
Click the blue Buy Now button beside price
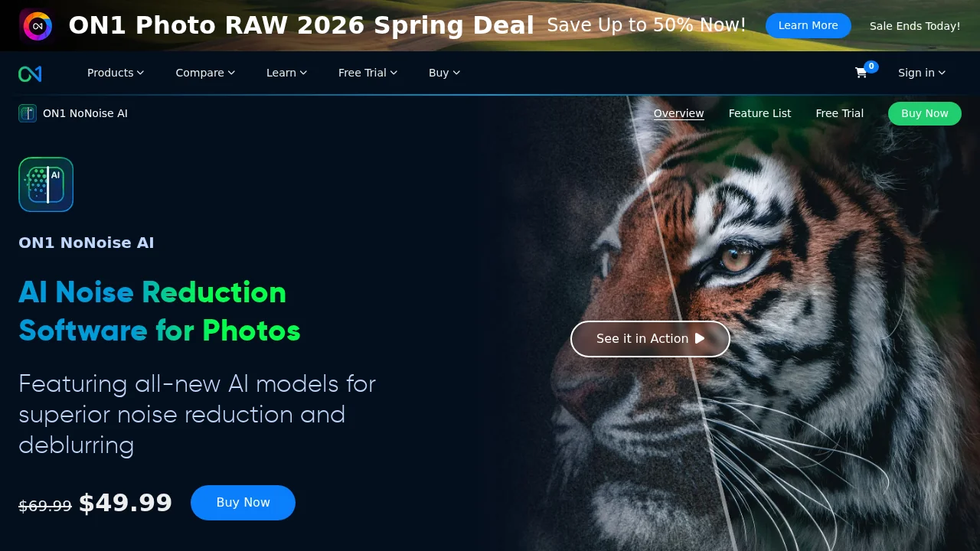(243, 503)
